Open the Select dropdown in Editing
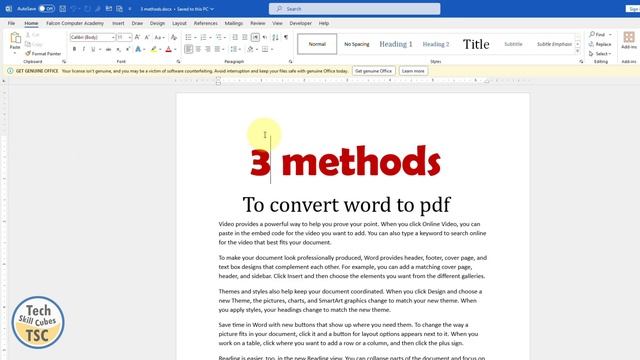The image size is (640, 360). (600, 53)
